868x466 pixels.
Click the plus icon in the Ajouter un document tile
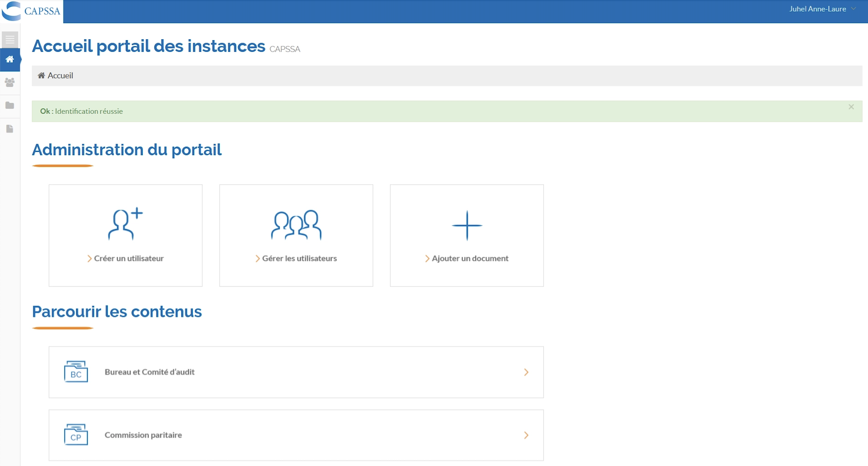(467, 225)
